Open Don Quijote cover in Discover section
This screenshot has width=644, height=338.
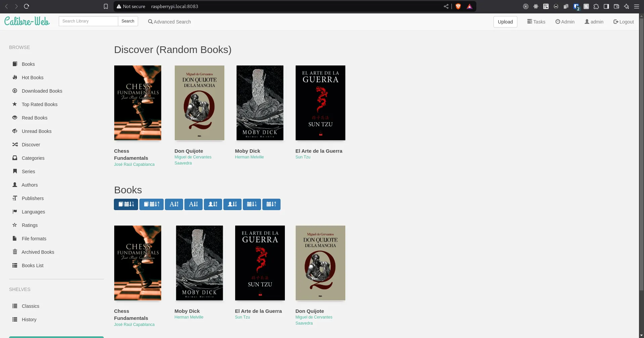point(200,103)
